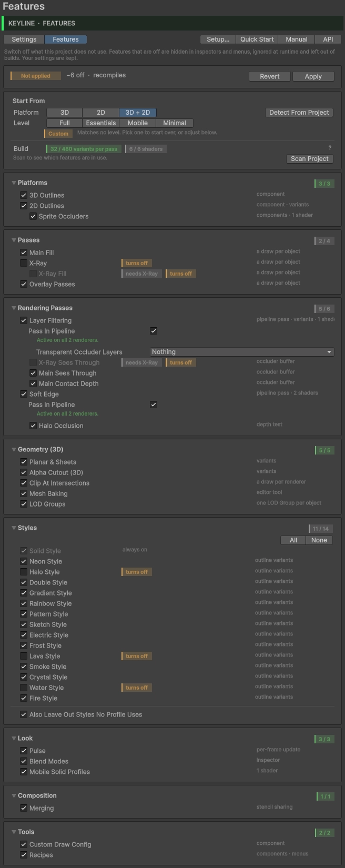This screenshot has width=345, height=868.
Task: Toggle Alpha Cutout (3D) checkbox
Action: coord(24,472)
